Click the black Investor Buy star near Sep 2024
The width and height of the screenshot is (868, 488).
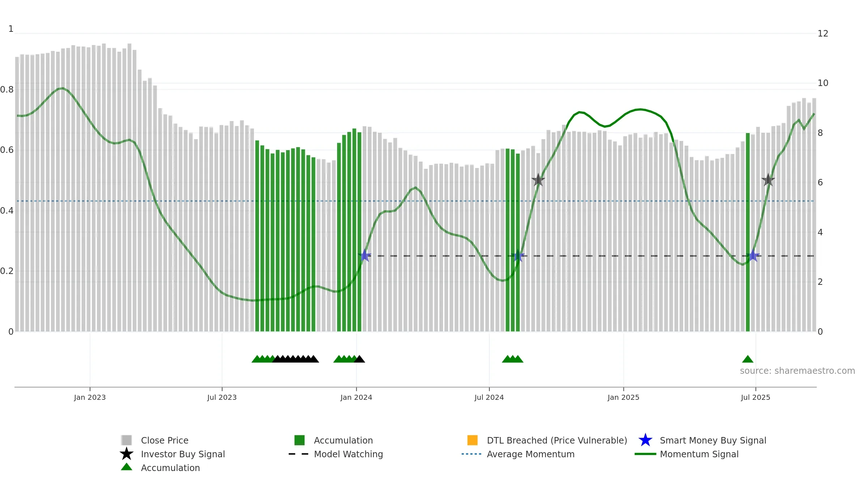(x=538, y=180)
